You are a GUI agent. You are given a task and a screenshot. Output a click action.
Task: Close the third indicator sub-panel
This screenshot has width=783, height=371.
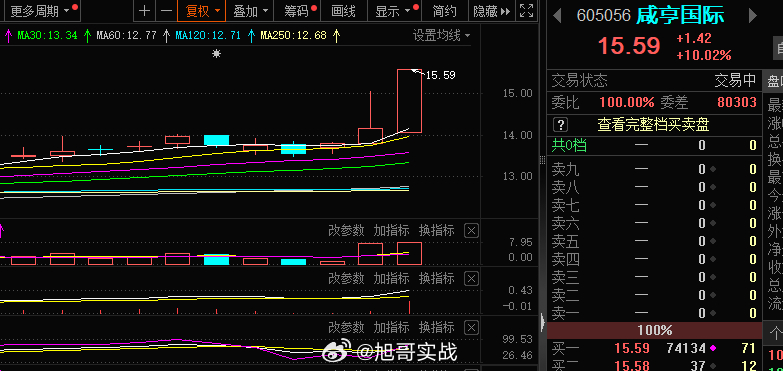(x=471, y=327)
